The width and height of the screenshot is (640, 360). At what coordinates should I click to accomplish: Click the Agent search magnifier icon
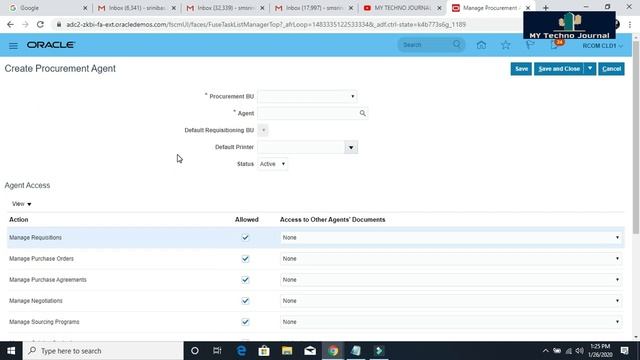[x=362, y=113]
